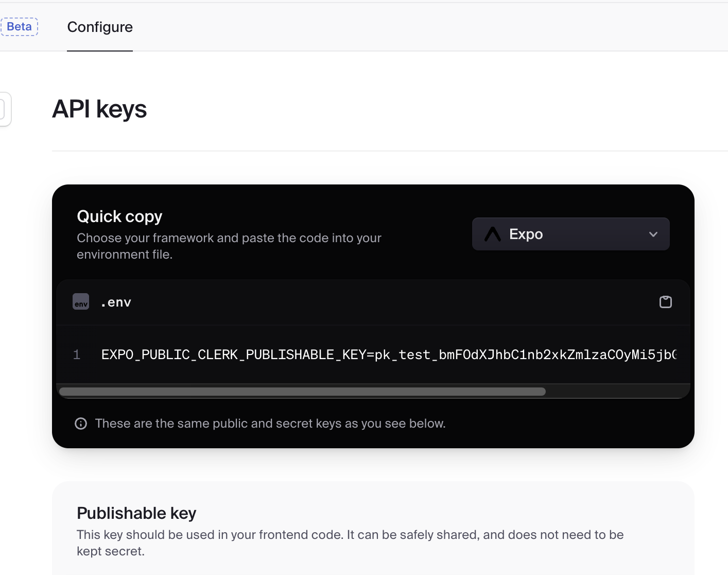Image resolution: width=728 pixels, height=575 pixels.
Task: Click the pk_test key value text
Action: 525,355
